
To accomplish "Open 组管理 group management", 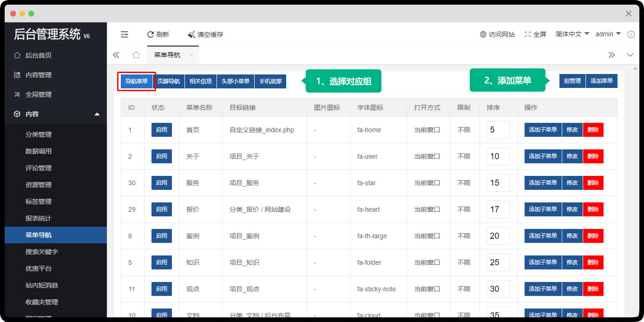I will click(572, 80).
